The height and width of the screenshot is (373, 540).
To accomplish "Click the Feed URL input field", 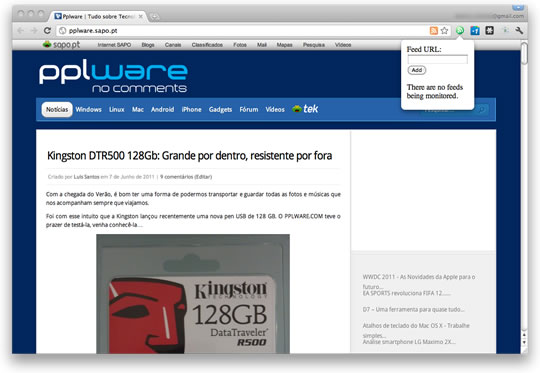I will click(437, 59).
